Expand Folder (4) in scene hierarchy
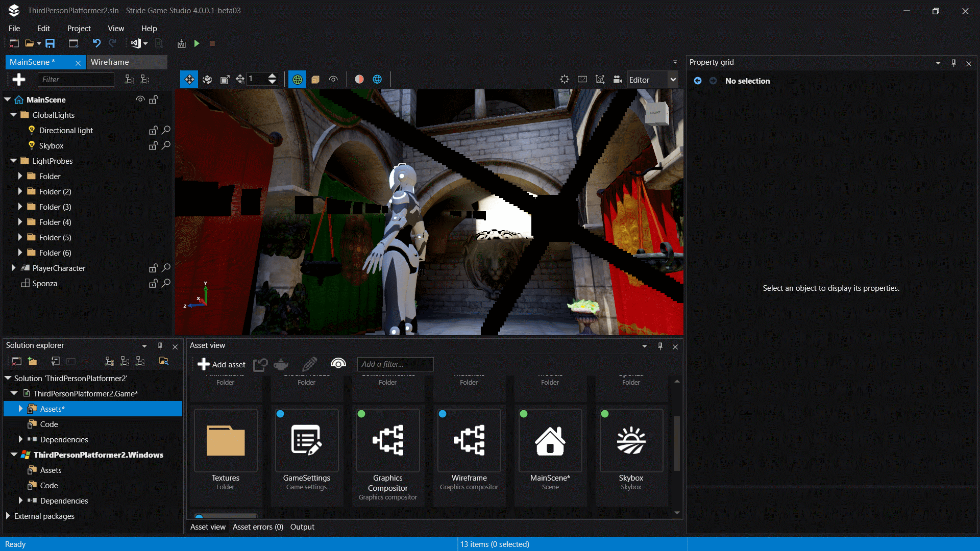The image size is (980, 551). pyautogui.click(x=20, y=222)
